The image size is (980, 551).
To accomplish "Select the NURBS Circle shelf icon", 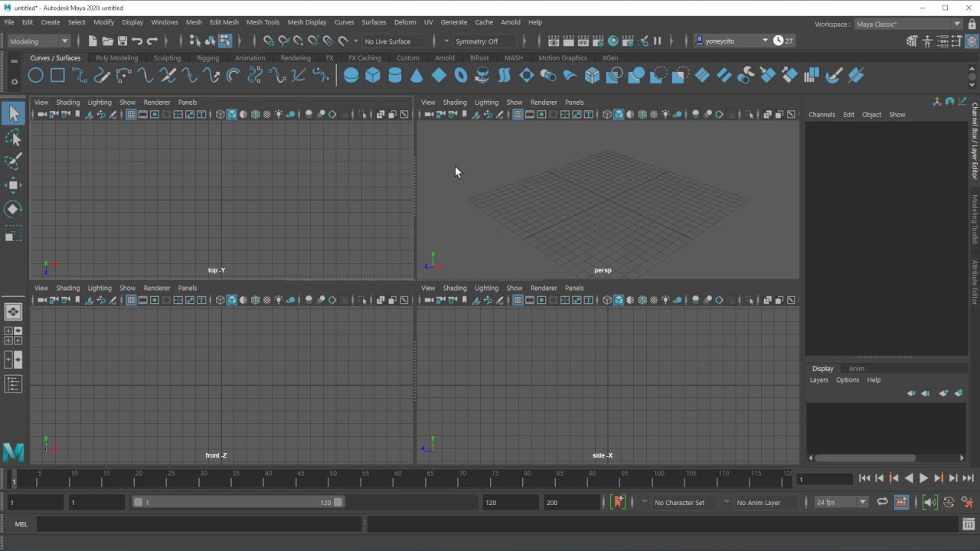I will pyautogui.click(x=35, y=75).
